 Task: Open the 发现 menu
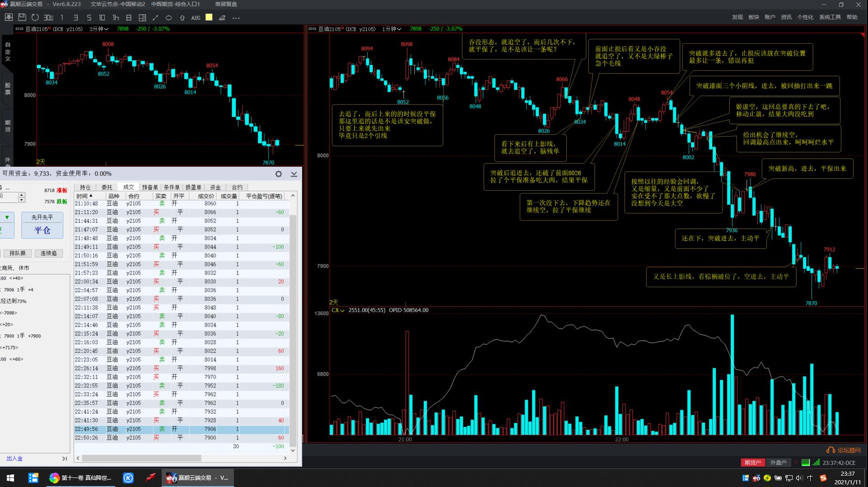coord(737,17)
